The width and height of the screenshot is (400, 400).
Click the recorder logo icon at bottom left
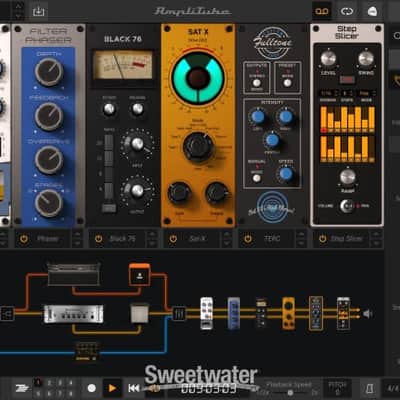tap(22, 388)
